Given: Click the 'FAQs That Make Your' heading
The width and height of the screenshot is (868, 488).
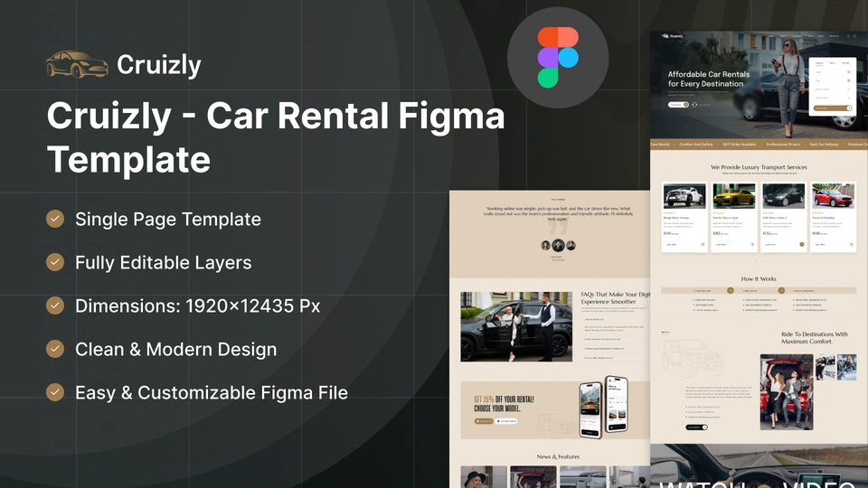Looking at the screenshot, I should (616, 298).
